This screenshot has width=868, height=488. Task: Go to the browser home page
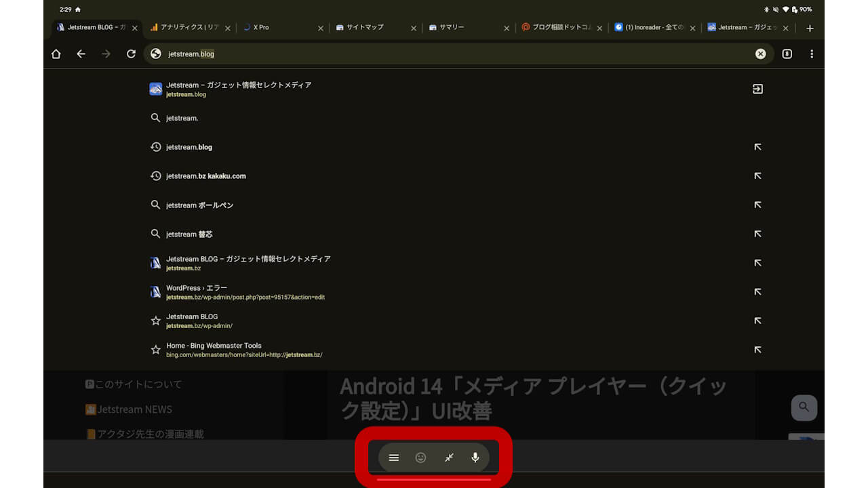(56, 54)
